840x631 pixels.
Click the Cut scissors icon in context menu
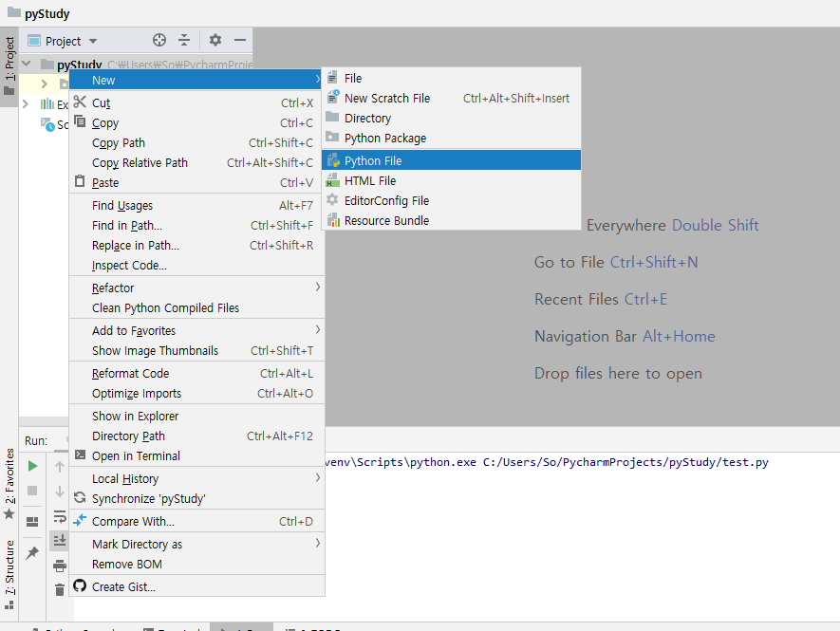[80, 102]
